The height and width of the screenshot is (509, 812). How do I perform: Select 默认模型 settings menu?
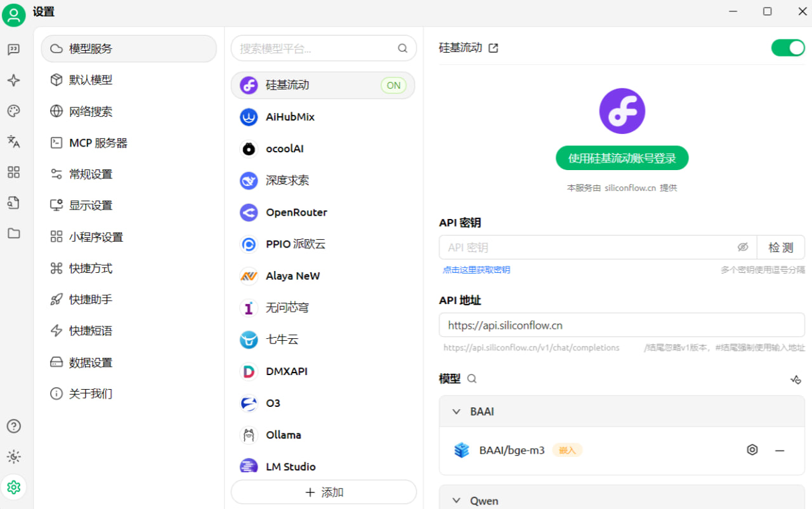pyautogui.click(x=129, y=80)
